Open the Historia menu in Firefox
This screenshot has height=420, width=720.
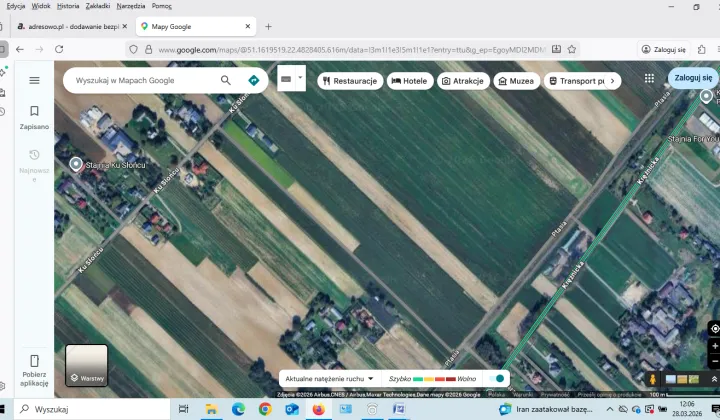click(x=68, y=6)
